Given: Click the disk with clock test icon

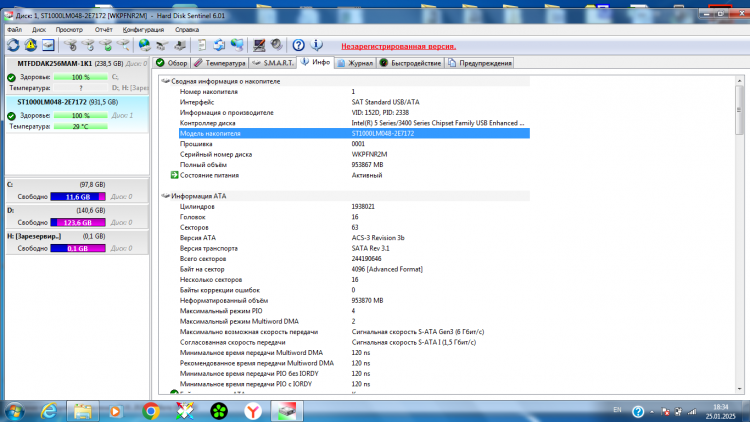Looking at the screenshot, I should pyautogui.click(x=88, y=45).
